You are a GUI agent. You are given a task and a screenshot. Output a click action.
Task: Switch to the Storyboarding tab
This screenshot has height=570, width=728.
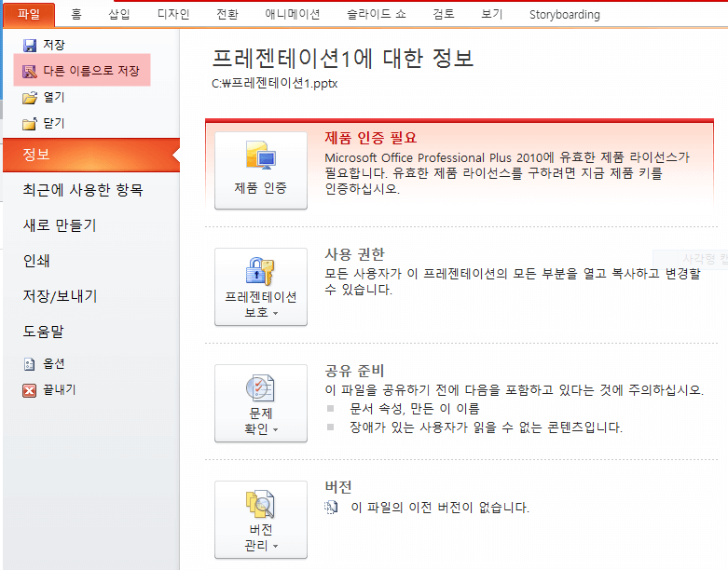coord(565,14)
